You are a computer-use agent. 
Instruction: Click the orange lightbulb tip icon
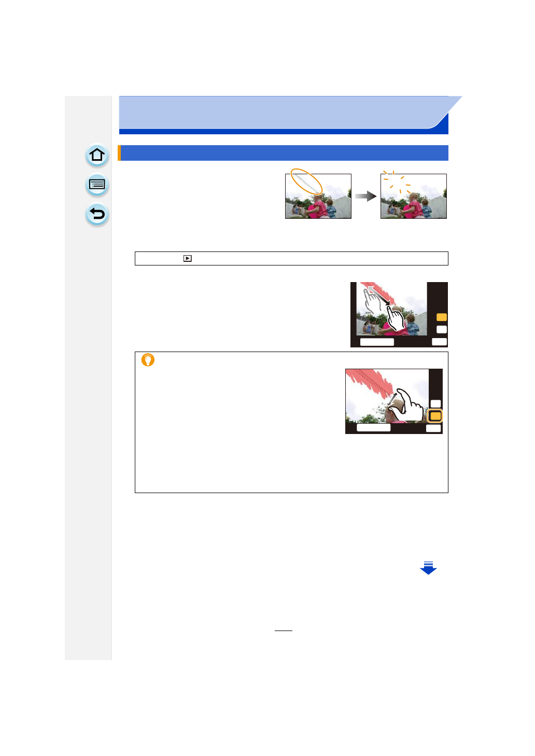[x=148, y=360]
